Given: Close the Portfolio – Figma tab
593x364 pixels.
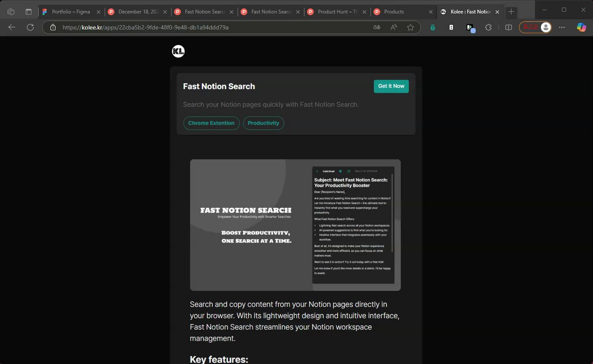Looking at the screenshot, I should 98,12.
